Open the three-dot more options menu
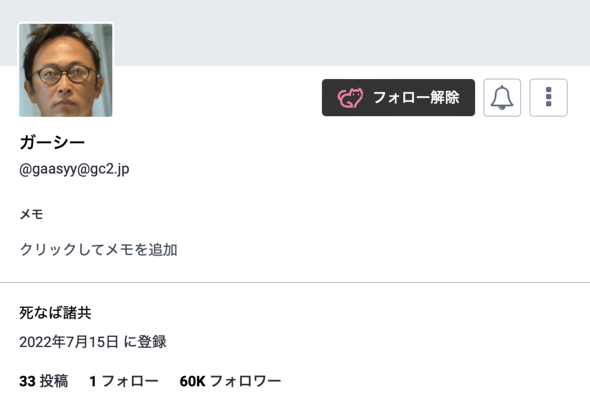 548,97
